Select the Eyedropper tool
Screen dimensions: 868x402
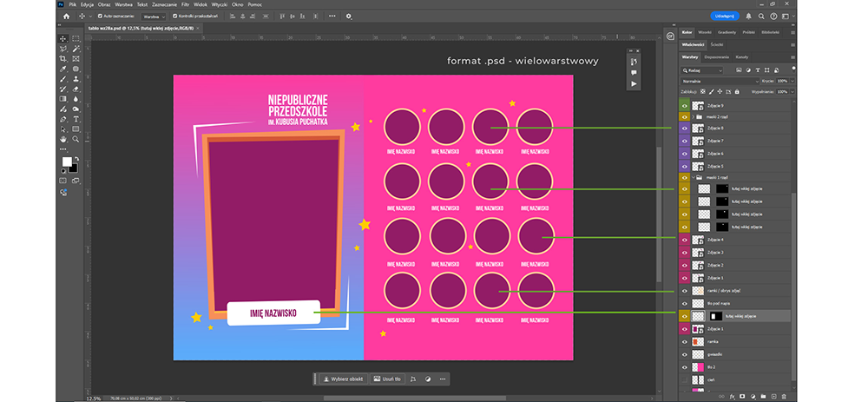(x=63, y=69)
